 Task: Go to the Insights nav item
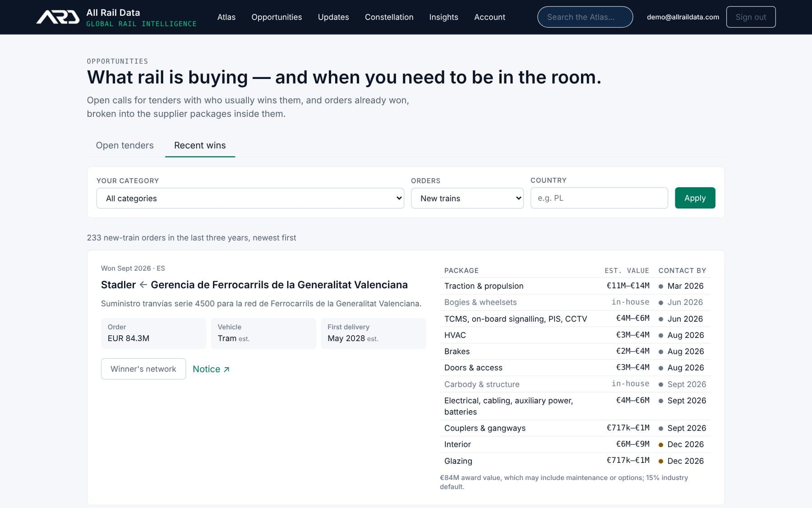443,17
